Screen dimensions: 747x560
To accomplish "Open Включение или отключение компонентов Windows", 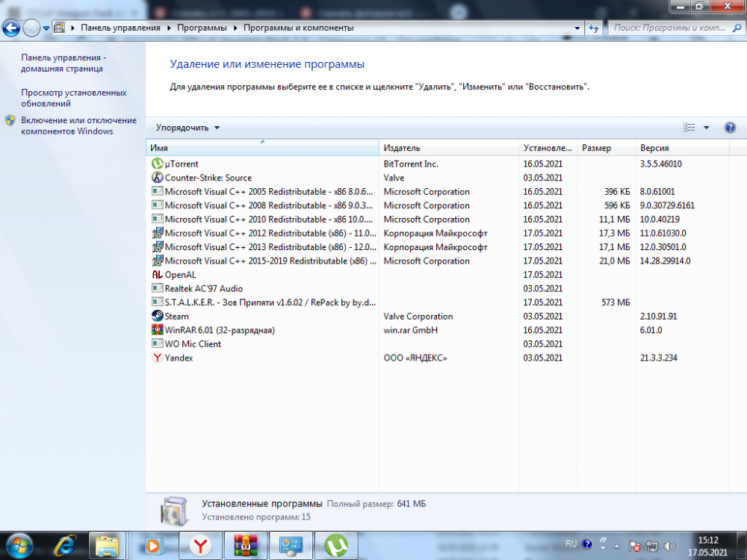I will click(78, 125).
